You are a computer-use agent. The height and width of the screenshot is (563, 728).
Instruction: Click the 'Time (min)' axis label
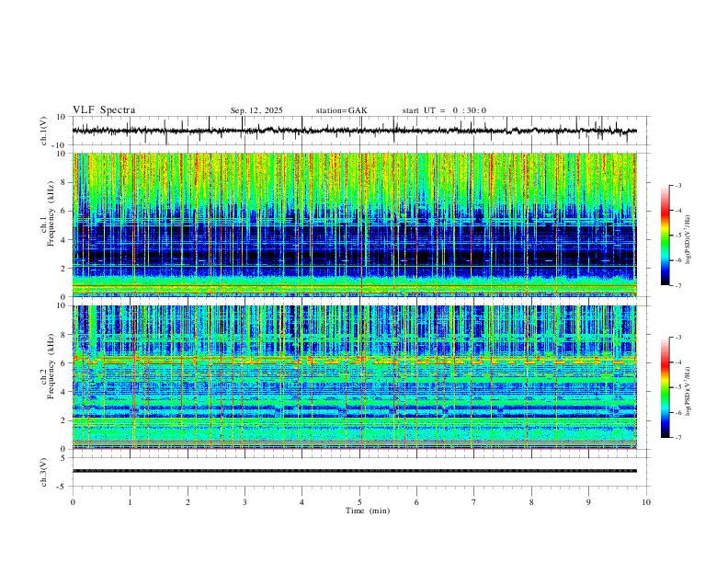(368, 511)
